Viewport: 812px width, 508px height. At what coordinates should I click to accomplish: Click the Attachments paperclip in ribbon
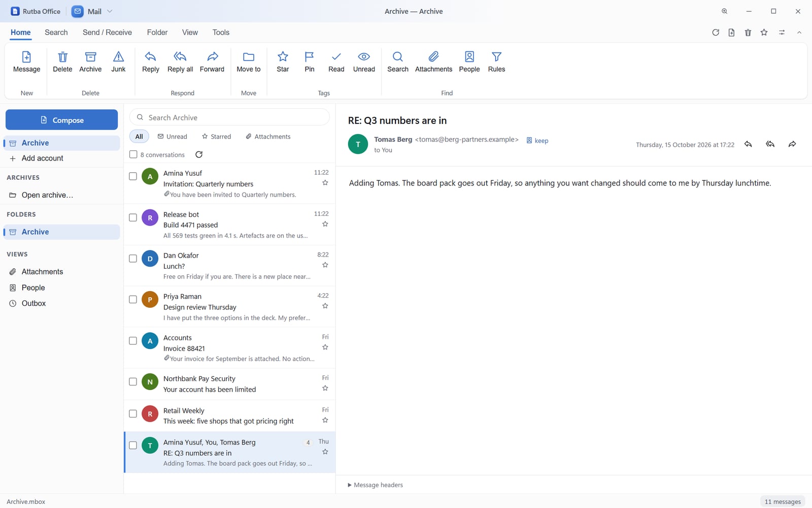[433, 62]
